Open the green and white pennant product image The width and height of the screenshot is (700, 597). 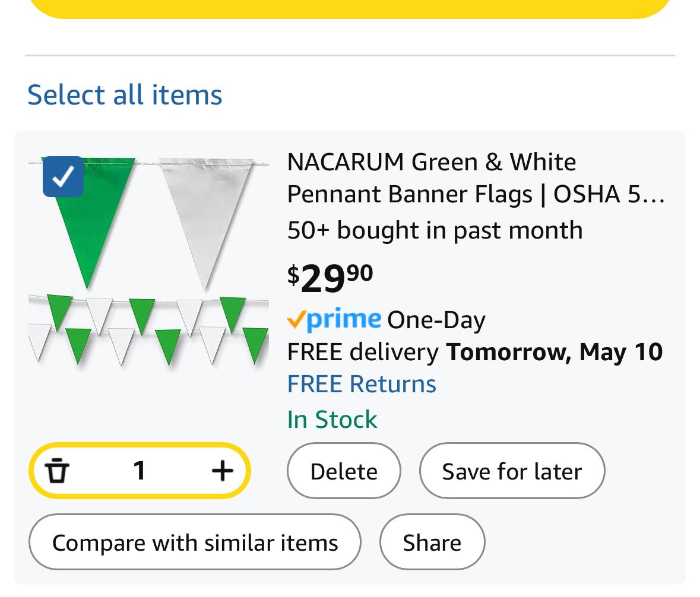[148, 261]
